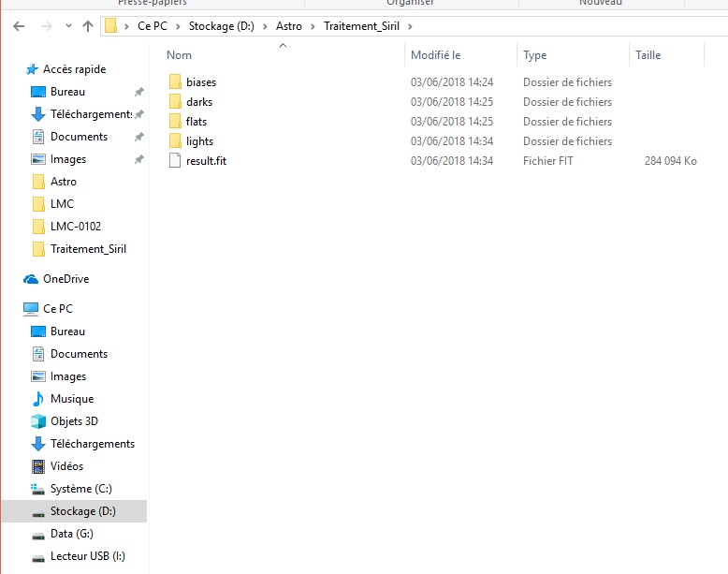This screenshot has width=728, height=574.
Task: Expand the chevron after 'Traitement_Siril' in path
Action: point(410,26)
